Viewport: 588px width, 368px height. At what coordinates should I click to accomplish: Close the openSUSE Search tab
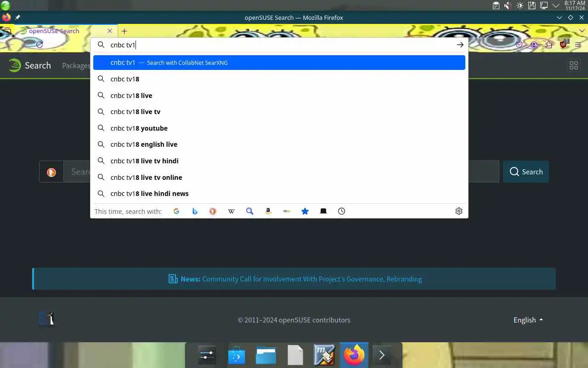109,31
